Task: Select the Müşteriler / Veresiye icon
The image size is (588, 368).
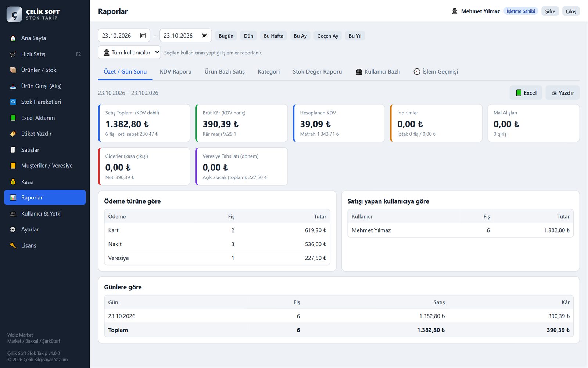Action: (13, 166)
